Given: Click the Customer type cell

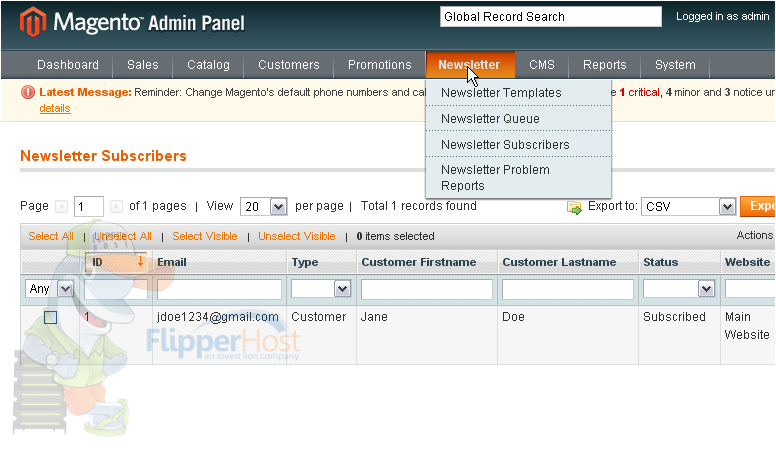Looking at the screenshot, I should pos(318,317).
